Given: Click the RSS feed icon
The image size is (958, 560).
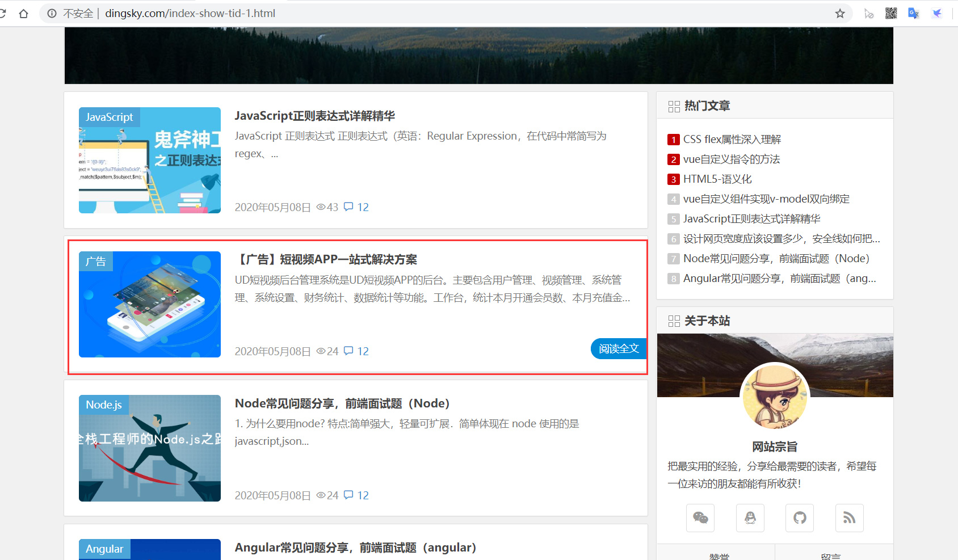Looking at the screenshot, I should (849, 517).
